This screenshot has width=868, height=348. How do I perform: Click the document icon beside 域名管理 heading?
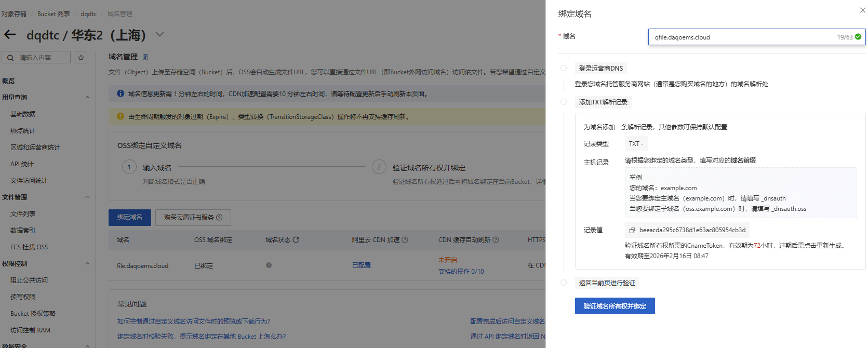145,57
